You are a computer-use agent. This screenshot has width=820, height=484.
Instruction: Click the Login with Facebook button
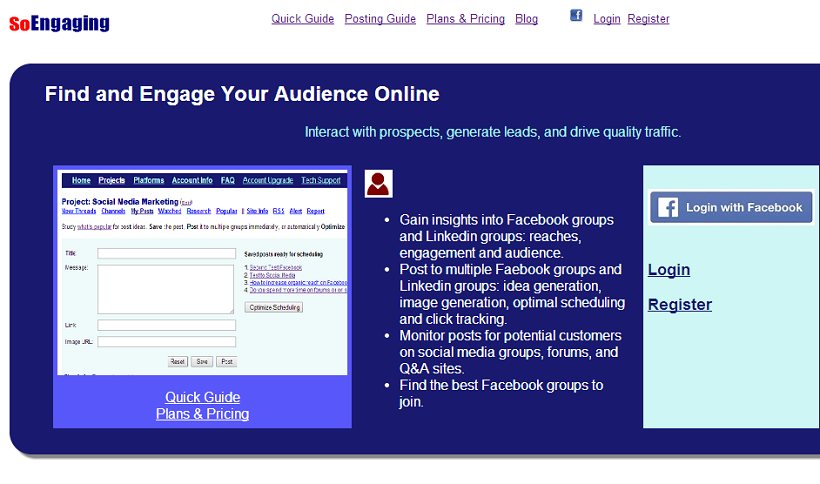click(x=731, y=208)
